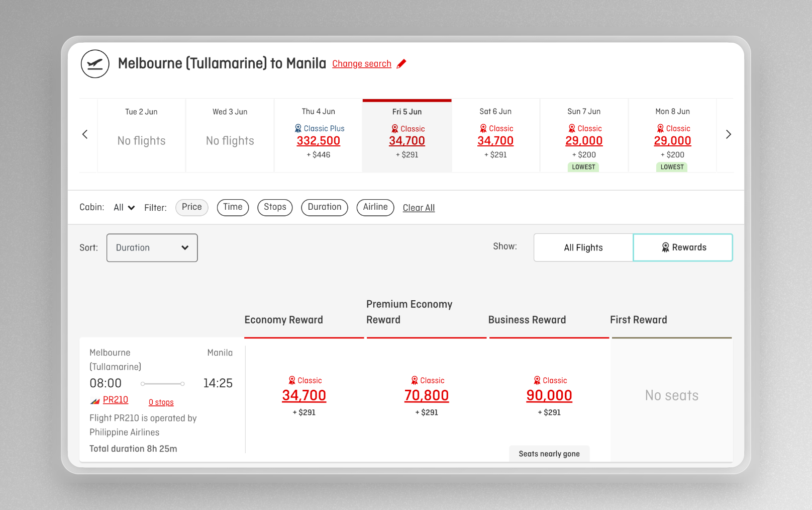Click departure time 08:00

[106, 383]
